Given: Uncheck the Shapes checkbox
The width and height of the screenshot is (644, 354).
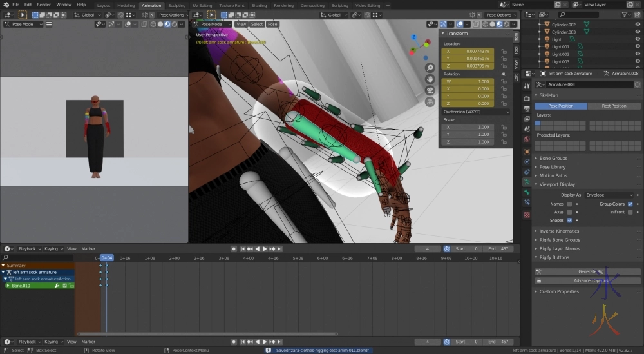Looking at the screenshot, I should coord(569,221).
